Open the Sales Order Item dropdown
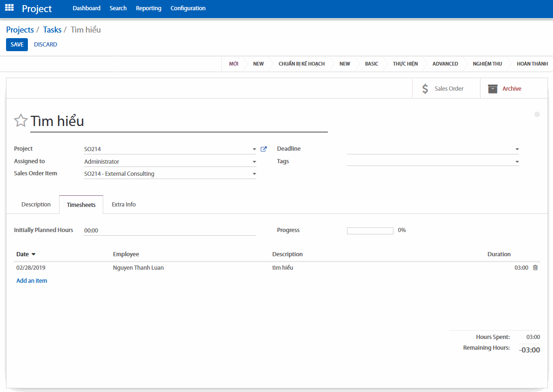 click(x=254, y=174)
